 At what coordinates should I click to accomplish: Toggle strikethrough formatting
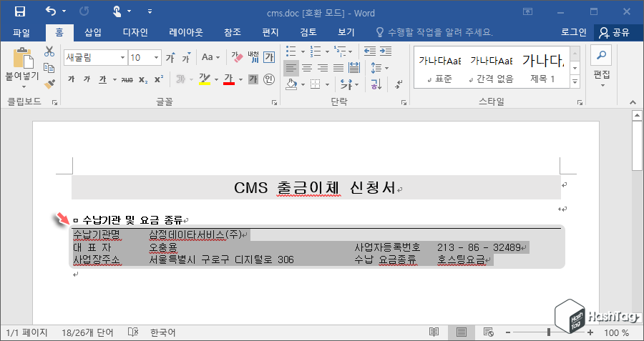pos(127,79)
